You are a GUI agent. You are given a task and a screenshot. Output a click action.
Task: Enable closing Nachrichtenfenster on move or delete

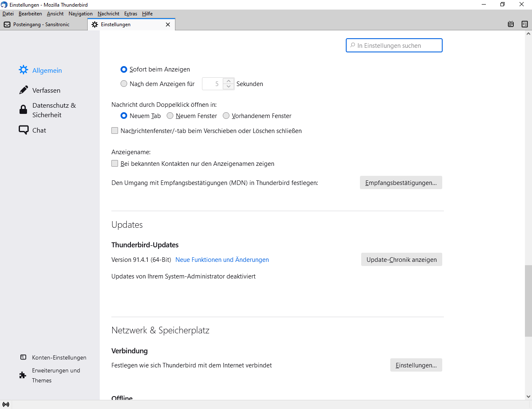[115, 131]
